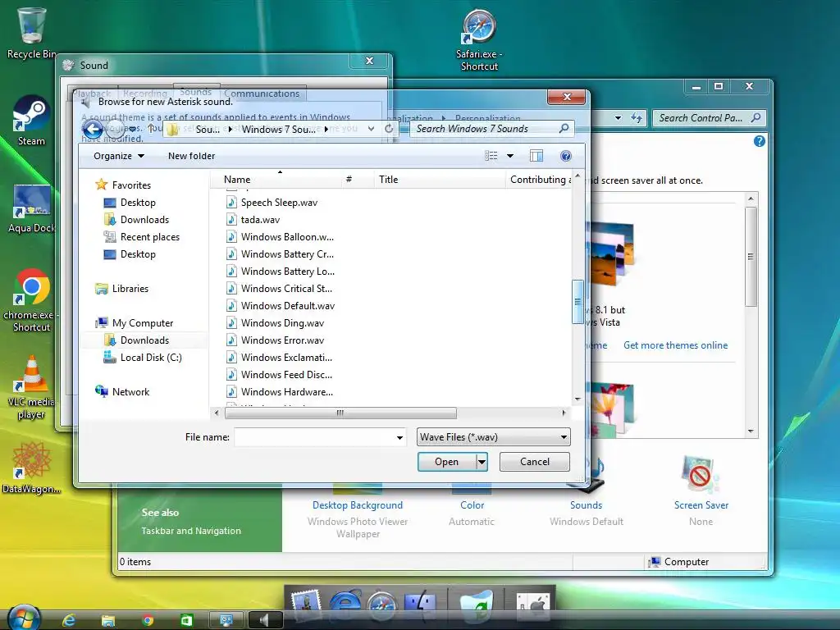Sort by the Name column header
Screen dimensions: 840x630
click(237, 180)
